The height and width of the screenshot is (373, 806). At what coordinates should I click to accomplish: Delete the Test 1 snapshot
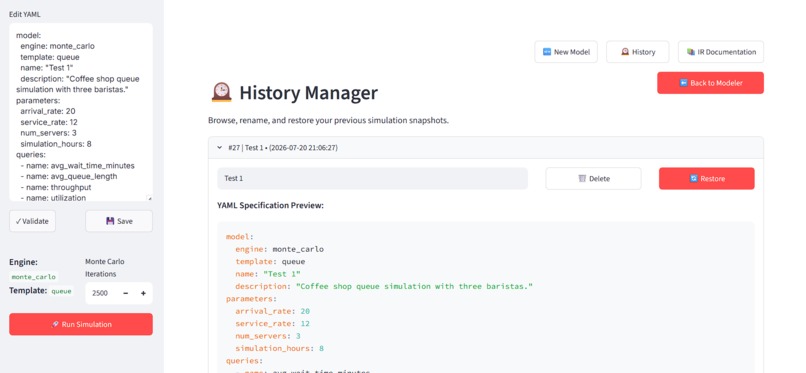tap(593, 178)
